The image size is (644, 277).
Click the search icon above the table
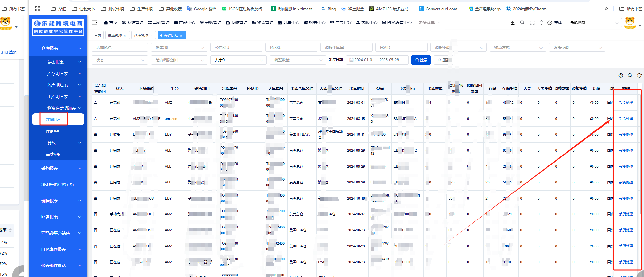[630, 76]
